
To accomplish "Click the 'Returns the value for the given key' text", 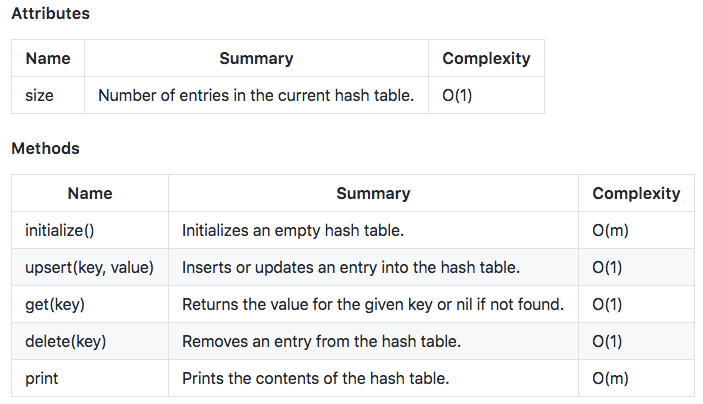I will pyautogui.click(x=373, y=304).
